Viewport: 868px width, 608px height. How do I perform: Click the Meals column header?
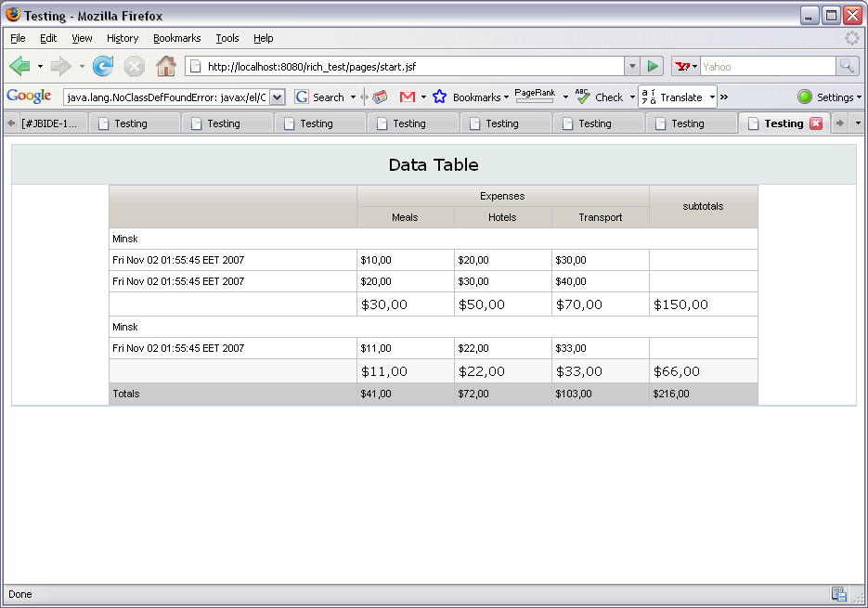405,217
